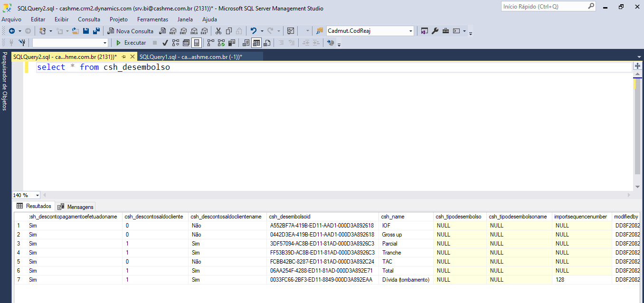Open the 140 % zoom dropdown

click(38, 195)
